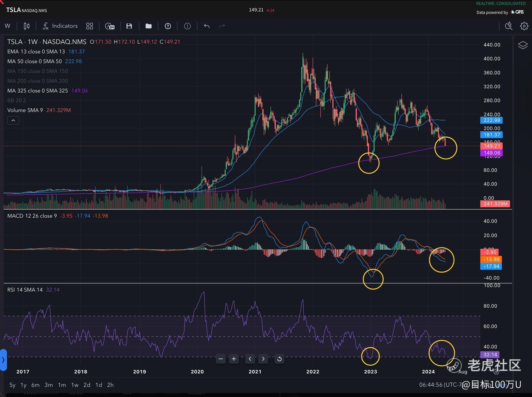
Task: Open the W timeframe selector
Action: [x=8, y=26]
